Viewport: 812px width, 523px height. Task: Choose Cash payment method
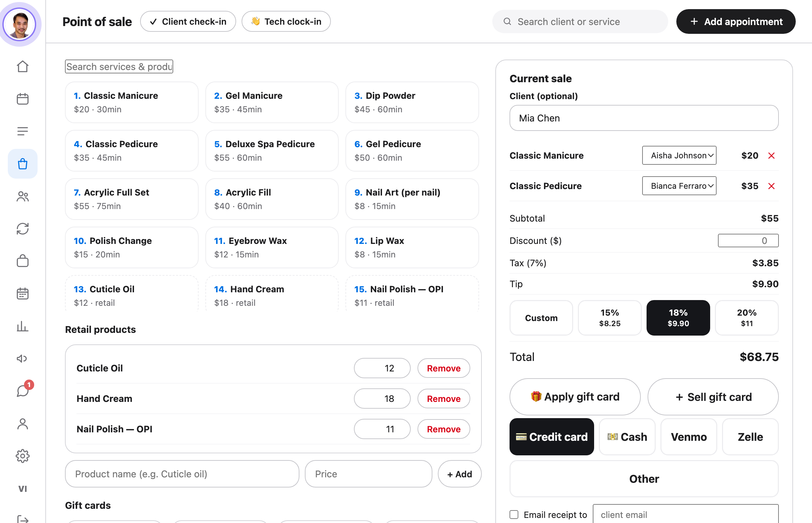coord(627,437)
